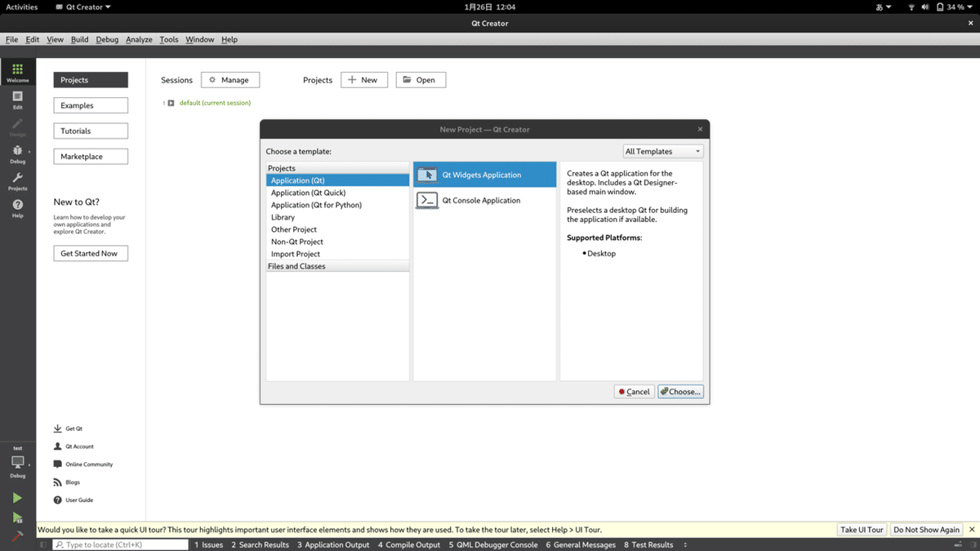Open General Messages pane
Screen dimensions: 980x551
(581, 544)
